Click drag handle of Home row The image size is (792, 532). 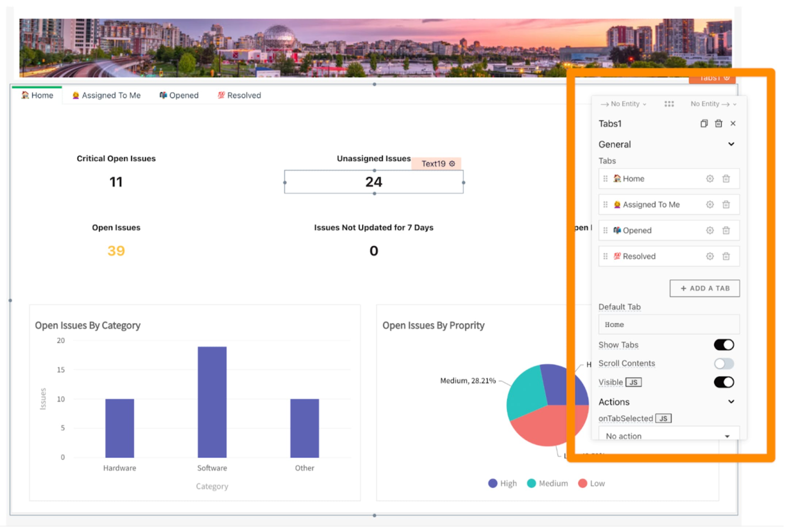tap(605, 179)
